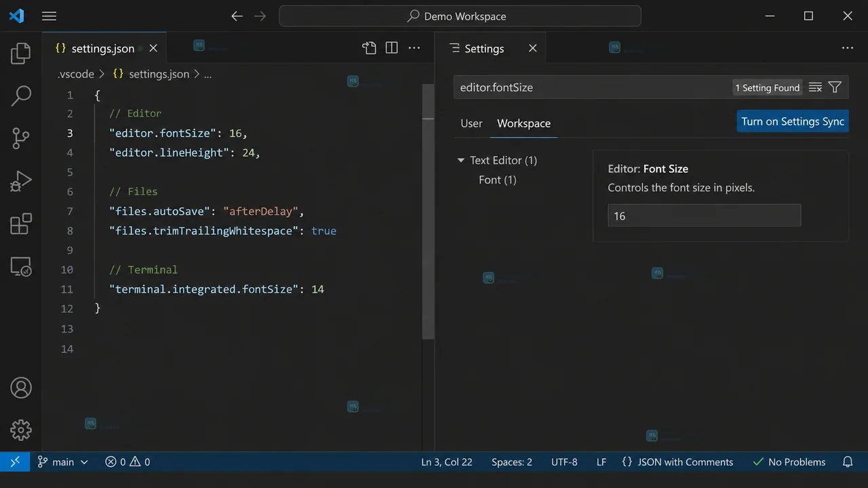Open Remote Explorer in activity bar
The image size is (868, 488).
[x=21, y=266]
